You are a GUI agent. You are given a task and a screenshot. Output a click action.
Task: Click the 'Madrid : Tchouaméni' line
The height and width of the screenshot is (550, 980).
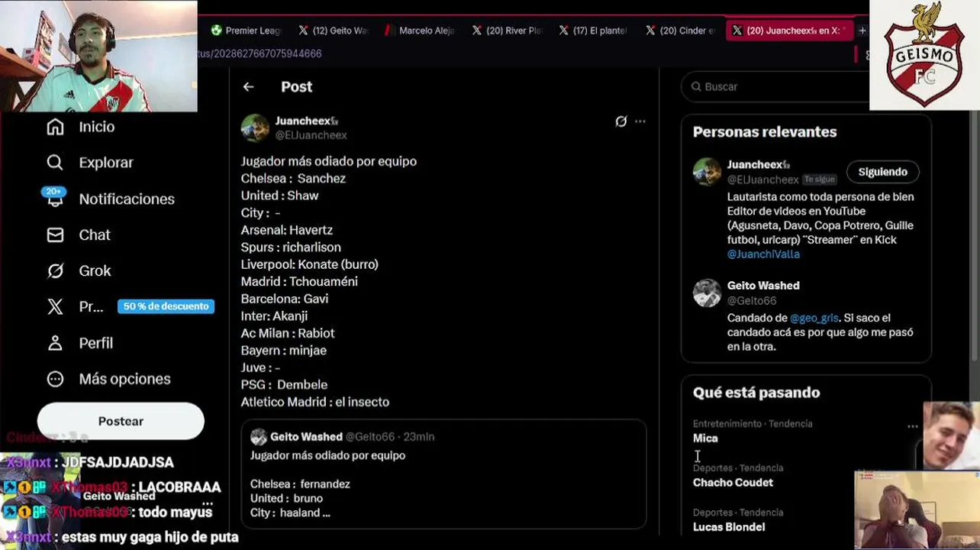tap(299, 281)
